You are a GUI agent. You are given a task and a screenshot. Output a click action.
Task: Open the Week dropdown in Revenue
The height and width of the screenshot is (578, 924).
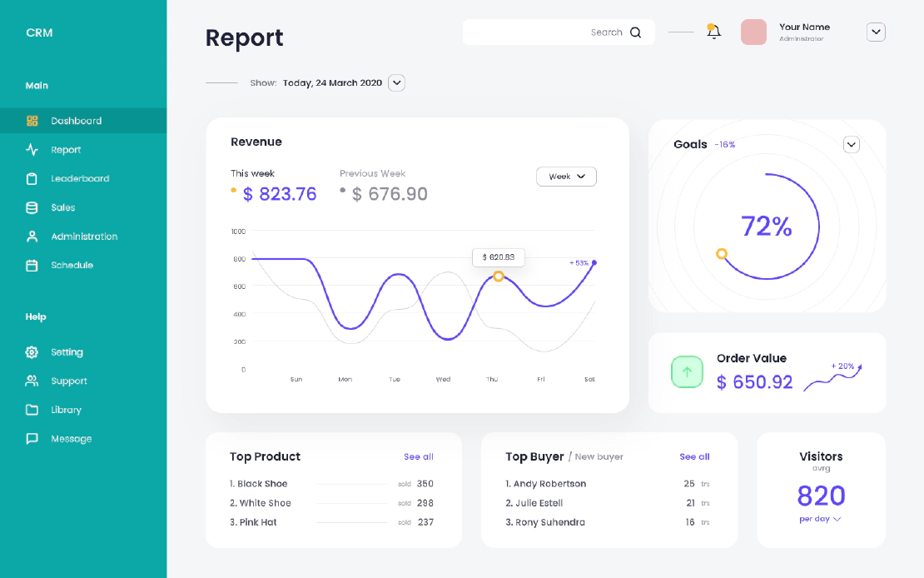[566, 177]
